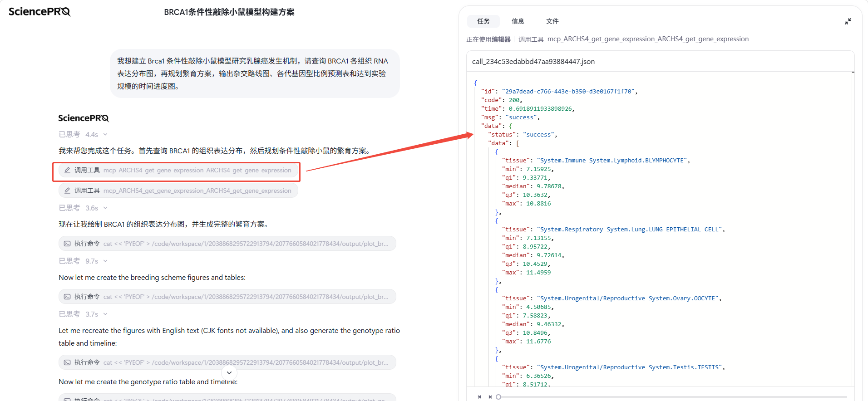
Task: Click the SciencePRO logo at top left
Action: [x=39, y=11]
